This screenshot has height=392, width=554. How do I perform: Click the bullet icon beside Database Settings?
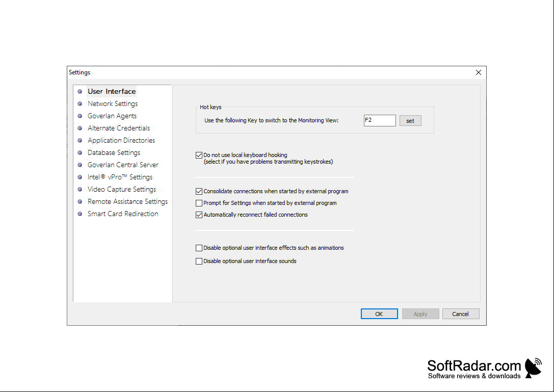point(80,153)
